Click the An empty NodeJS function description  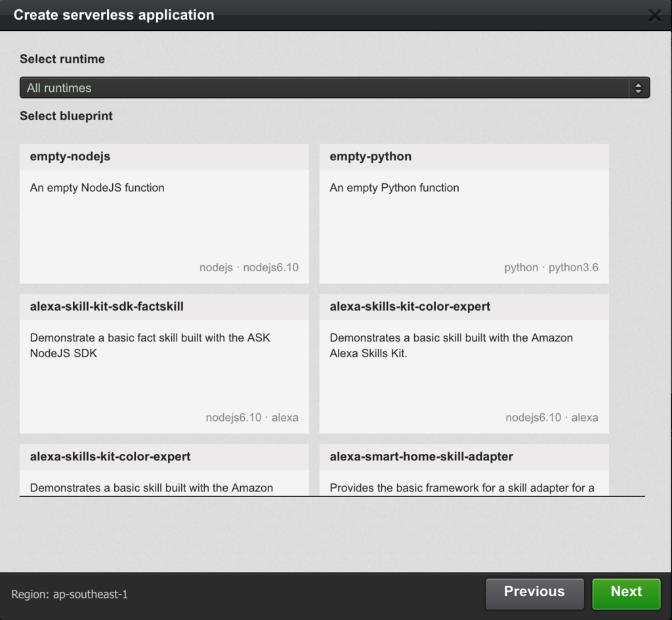[97, 188]
